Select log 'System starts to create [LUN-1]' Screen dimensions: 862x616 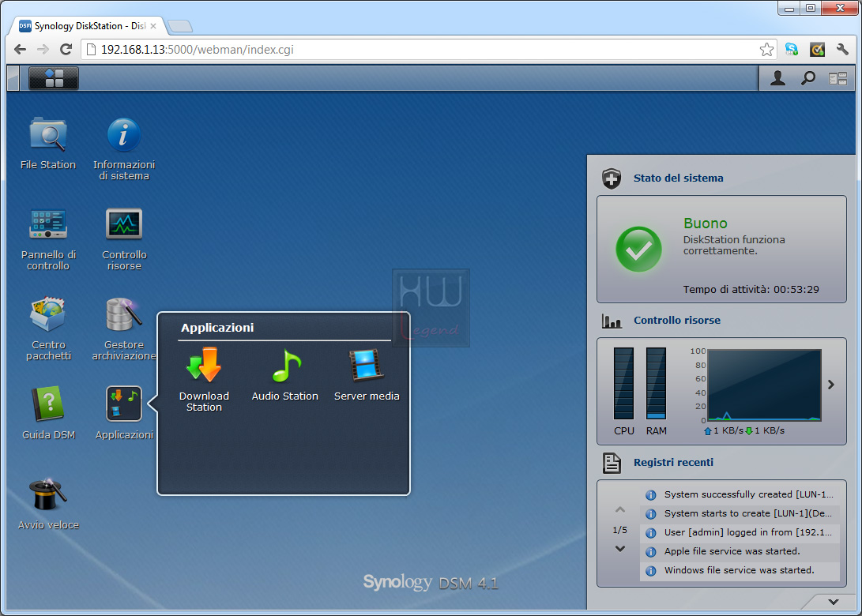(x=740, y=514)
